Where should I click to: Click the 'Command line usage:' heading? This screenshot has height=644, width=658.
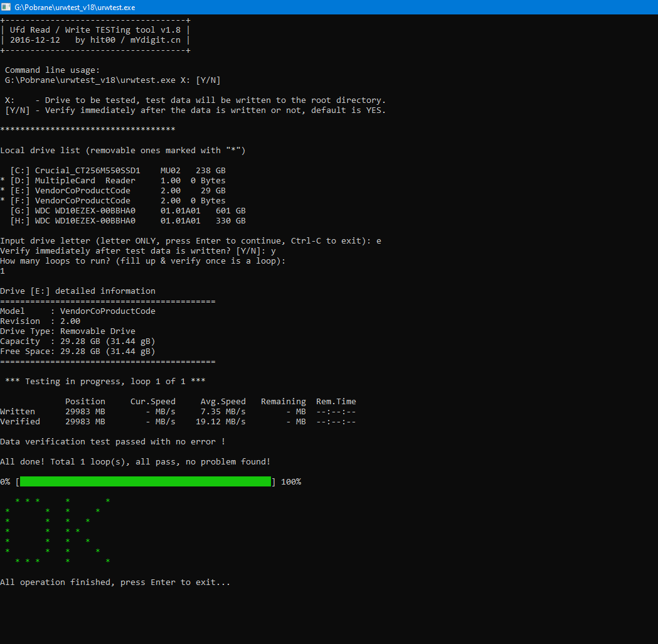(x=53, y=70)
